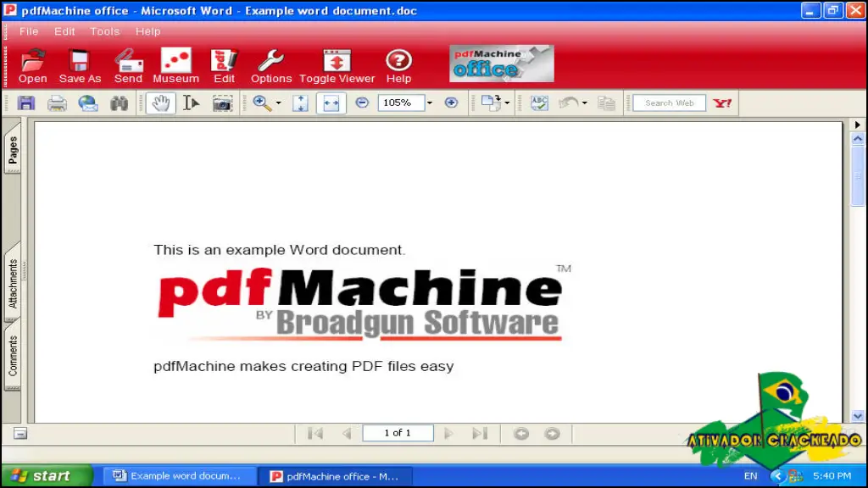This screenshot has height=488, width=868.
Task: Switch to 'Example word docum...' taskbar window
Action: [179, 476]
